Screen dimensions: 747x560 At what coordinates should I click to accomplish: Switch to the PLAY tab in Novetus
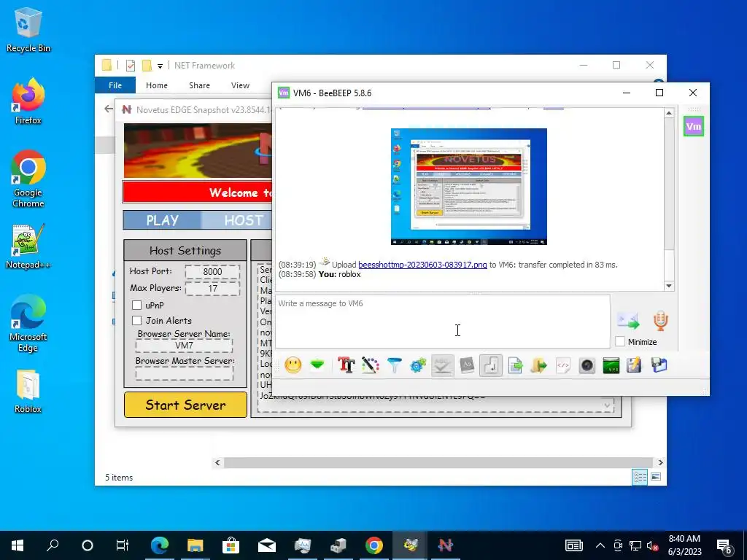163,220
